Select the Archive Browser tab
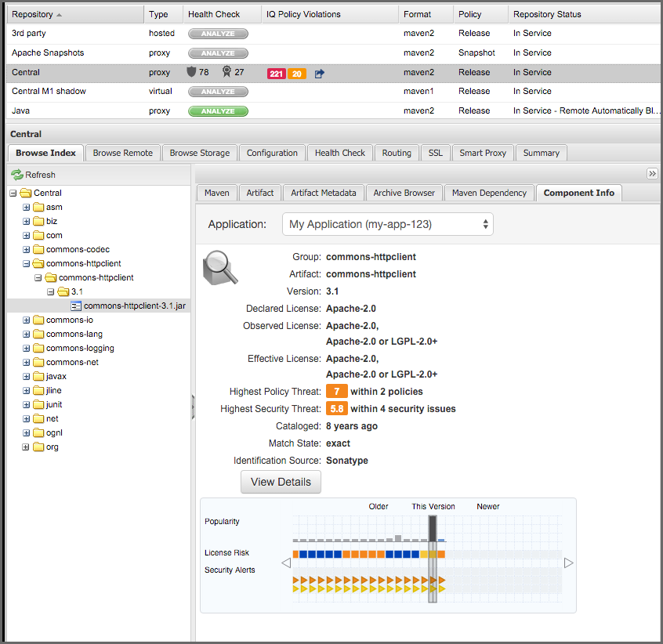 (404, 193)
